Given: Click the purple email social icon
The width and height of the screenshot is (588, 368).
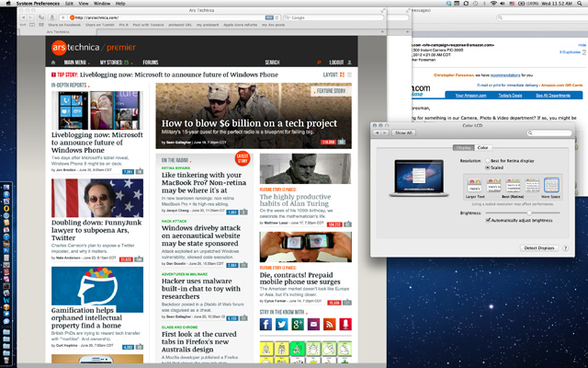Looking at the screenshot, I should [x=313, y=324].
